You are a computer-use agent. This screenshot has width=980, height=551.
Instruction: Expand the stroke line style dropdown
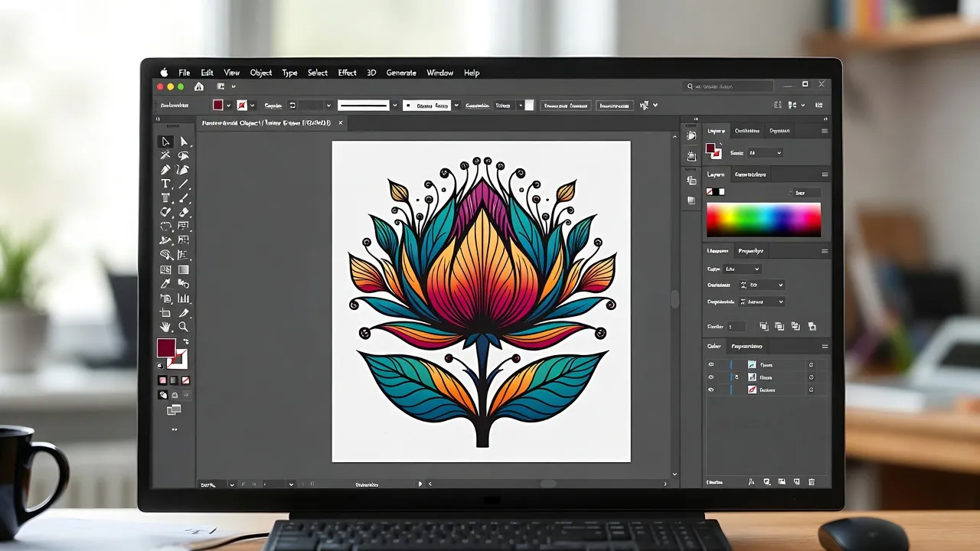(x=395, y=106)
